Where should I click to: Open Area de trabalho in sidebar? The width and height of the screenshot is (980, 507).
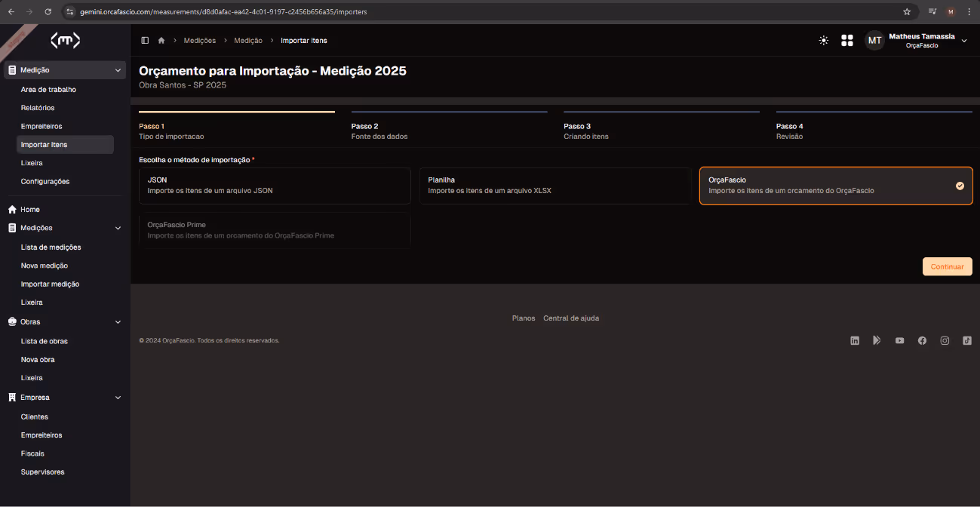[x=48, y=90]
